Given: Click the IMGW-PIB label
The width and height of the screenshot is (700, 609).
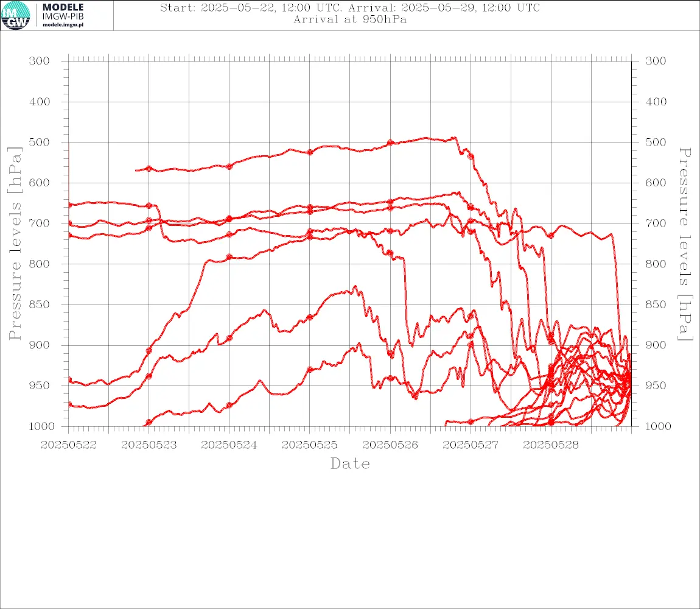Looking at the screenshot, I should [63, 16].
